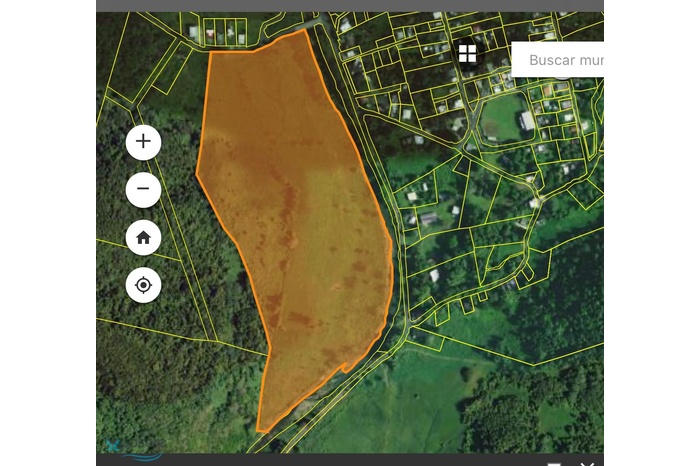
Task: Zoom in with the plus button
Action: 143,141
